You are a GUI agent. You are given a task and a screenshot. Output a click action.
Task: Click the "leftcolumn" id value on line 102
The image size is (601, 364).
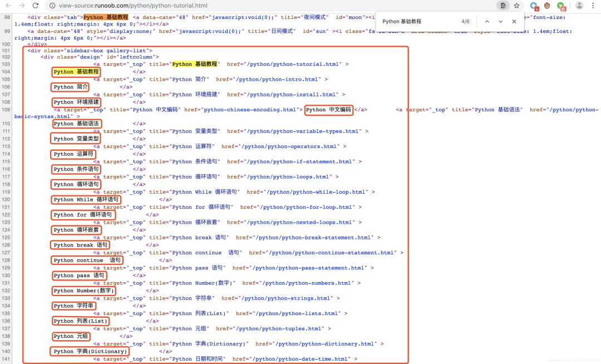pos(136,57)
